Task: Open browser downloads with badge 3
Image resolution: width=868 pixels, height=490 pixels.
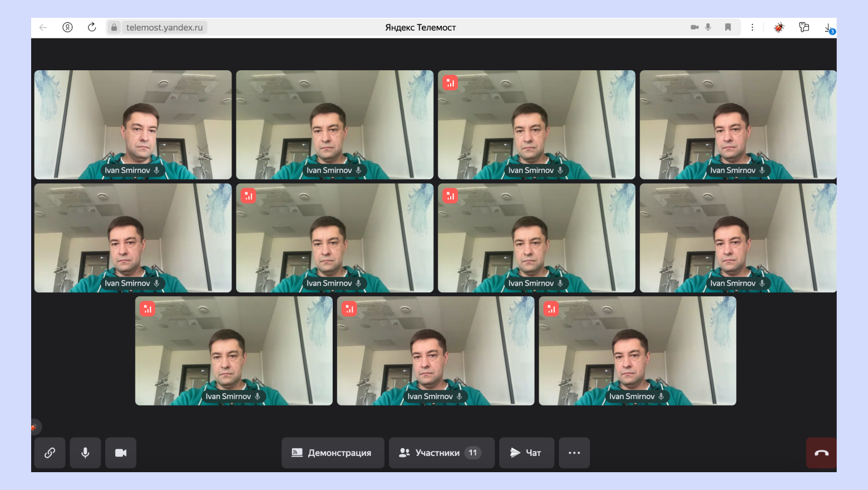Action: (829, 28)
